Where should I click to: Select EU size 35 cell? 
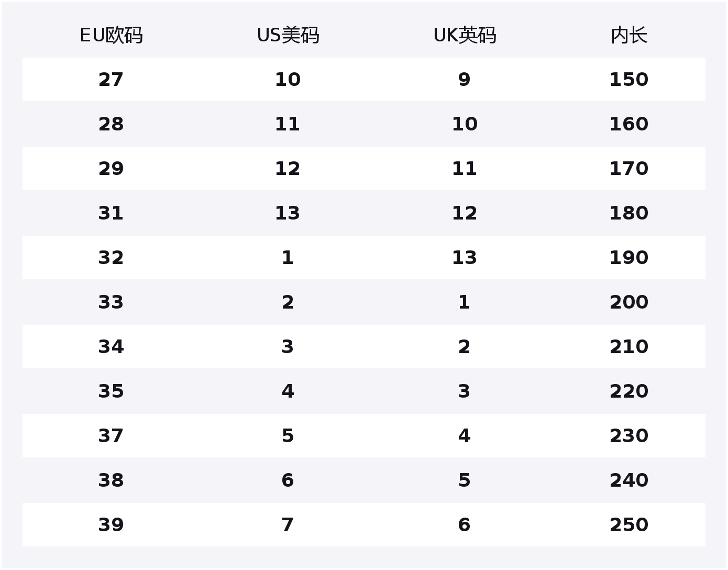click(111, 391)
